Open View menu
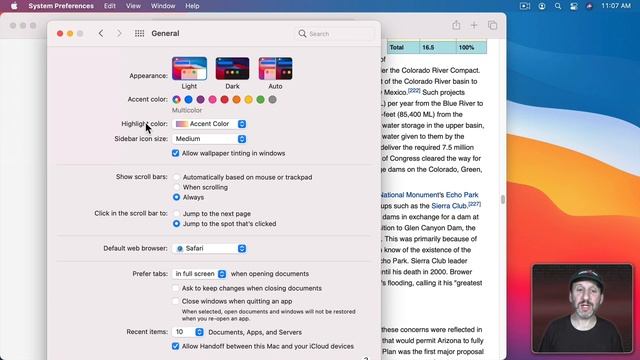The width and height of the screenshot is (640, 360). click(133, 6)
